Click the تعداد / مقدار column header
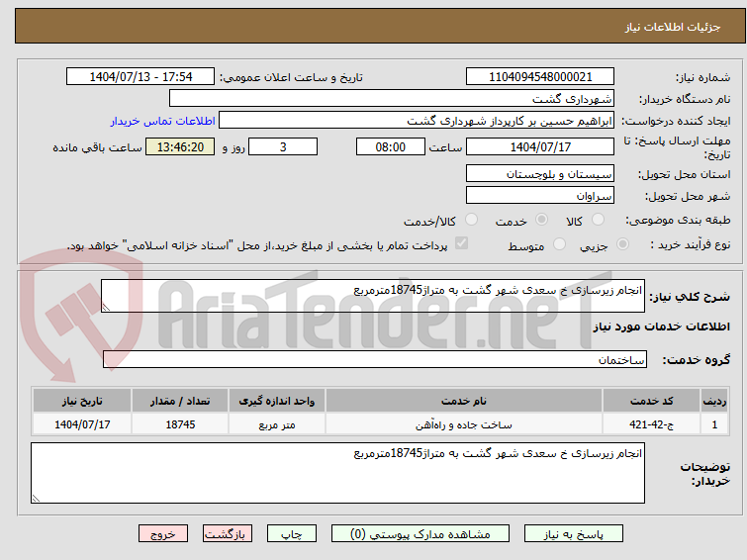The image size is (747, 560). 180,401
